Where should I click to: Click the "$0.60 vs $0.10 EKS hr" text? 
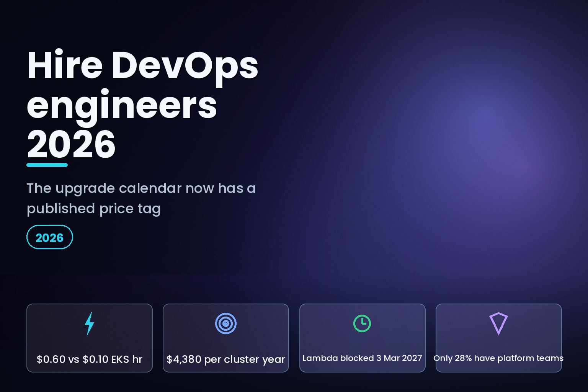coord(90,359)
